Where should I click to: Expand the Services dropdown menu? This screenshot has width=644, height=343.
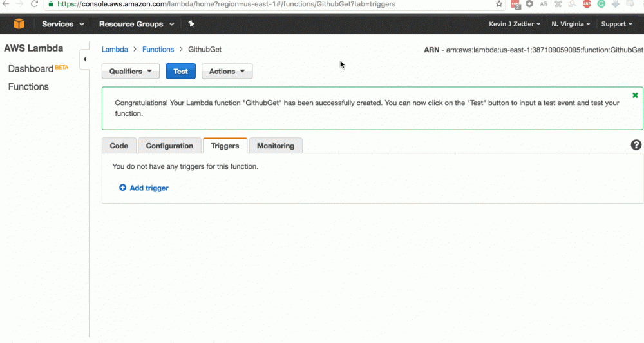coord(62,24)
